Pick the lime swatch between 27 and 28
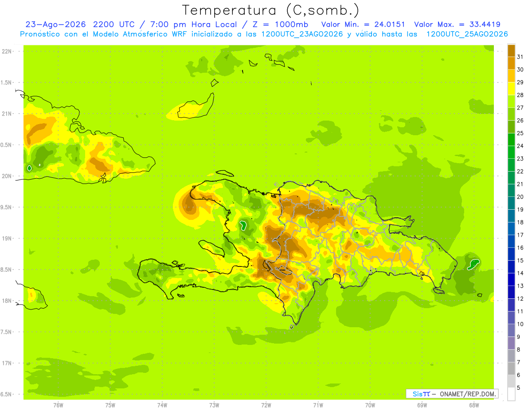This screenshot has height=411, width=532. [x=511, y=102]
